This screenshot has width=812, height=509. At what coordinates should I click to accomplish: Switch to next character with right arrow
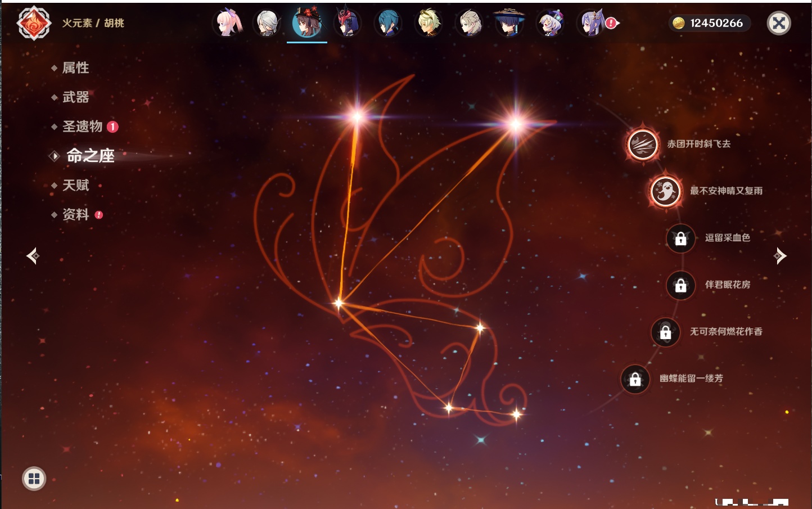[780, 256]
